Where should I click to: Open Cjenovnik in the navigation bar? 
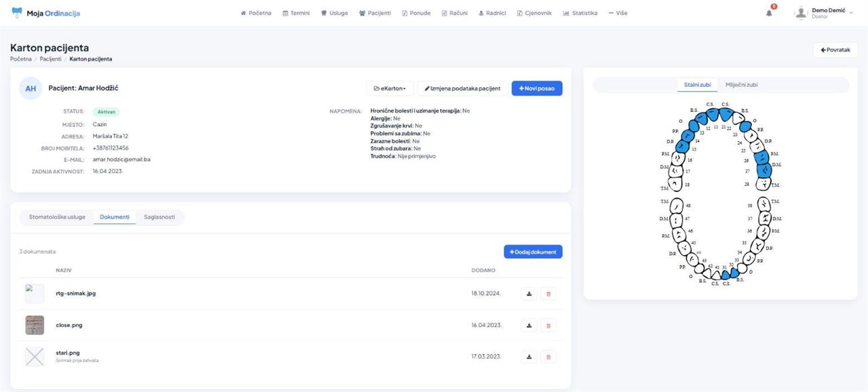[x=534, y=13]
